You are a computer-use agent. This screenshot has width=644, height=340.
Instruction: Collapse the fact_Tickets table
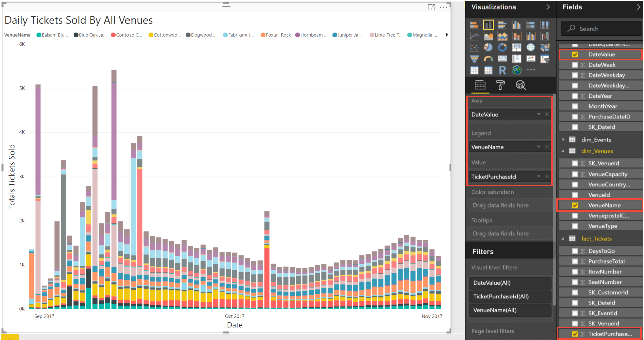564,239
